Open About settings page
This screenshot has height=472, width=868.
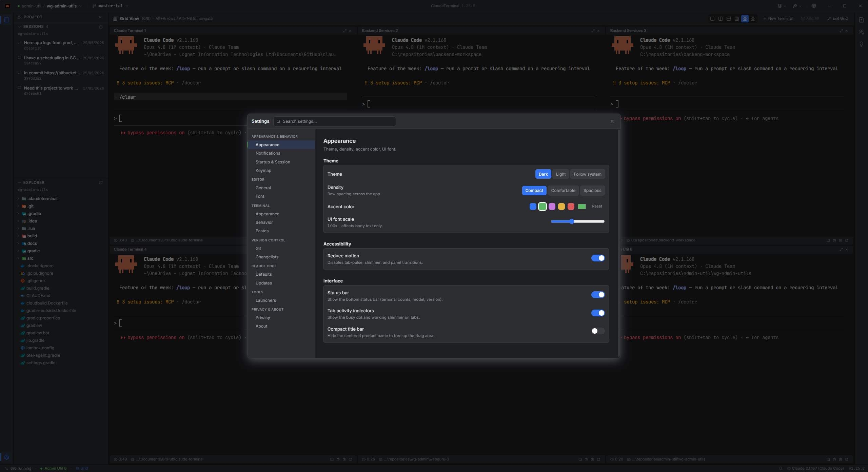pyautogui.click(x=281, y=326)
